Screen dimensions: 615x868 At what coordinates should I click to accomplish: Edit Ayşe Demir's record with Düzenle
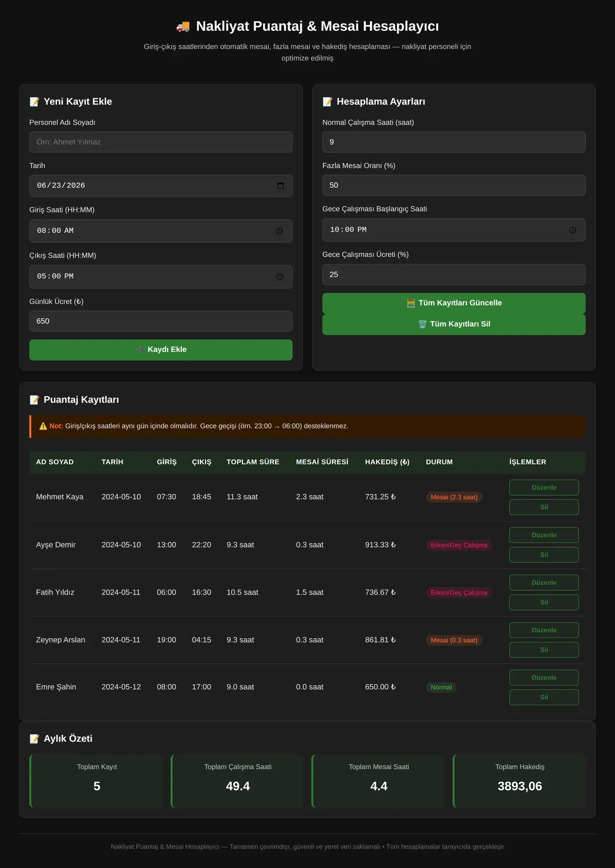pos(544,535)
